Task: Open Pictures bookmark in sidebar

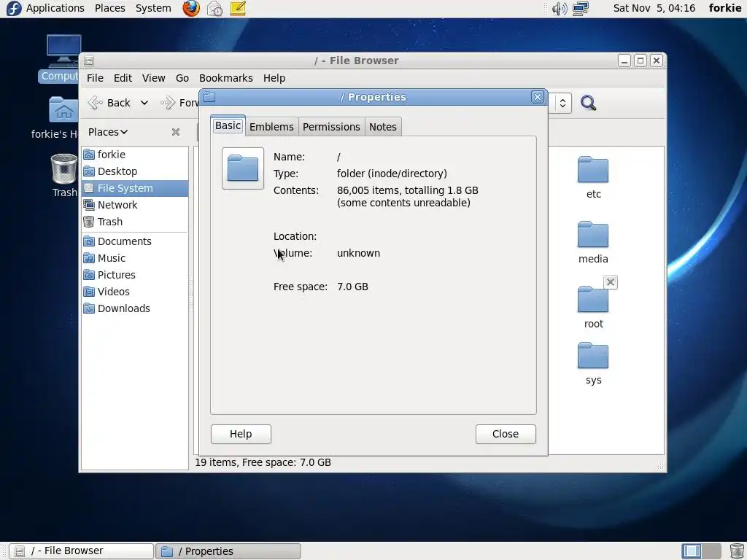Action: [135, 275]
